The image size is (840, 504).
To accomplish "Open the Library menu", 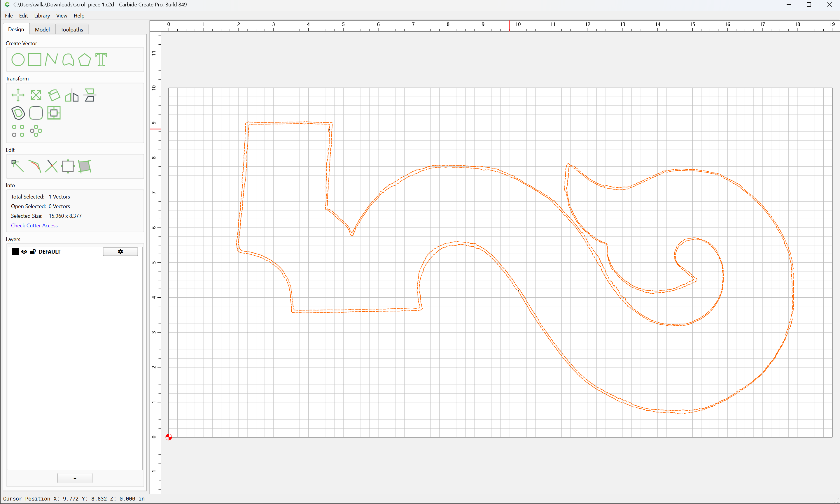I will [42, 16].
